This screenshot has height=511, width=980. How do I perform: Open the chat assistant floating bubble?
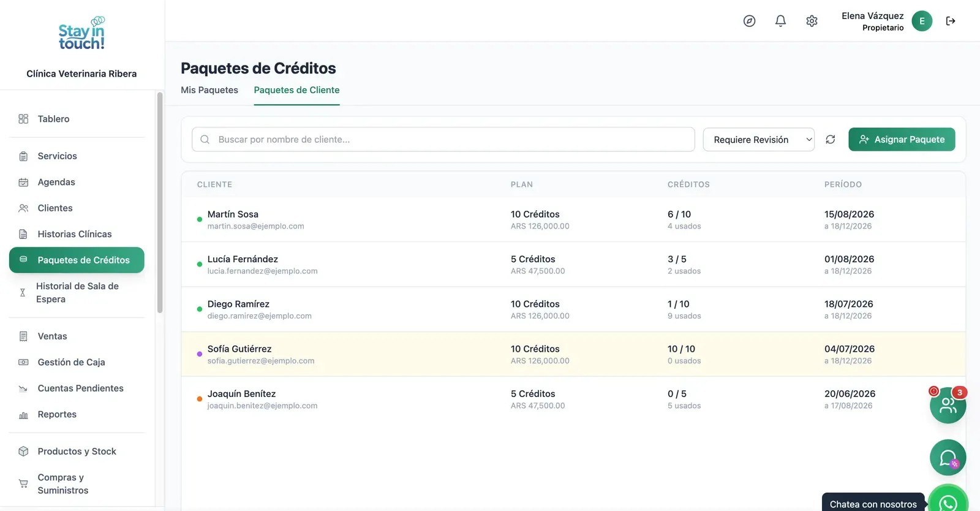point(948,458)
